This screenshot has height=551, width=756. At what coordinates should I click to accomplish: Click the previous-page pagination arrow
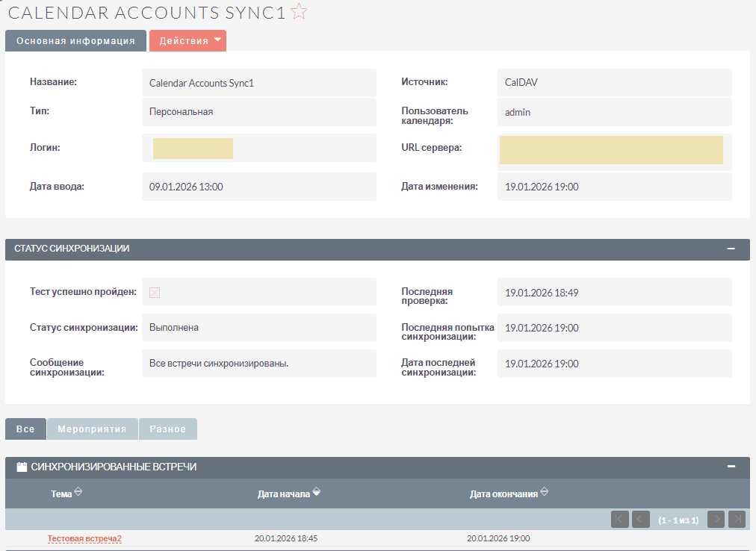point(640,519)
